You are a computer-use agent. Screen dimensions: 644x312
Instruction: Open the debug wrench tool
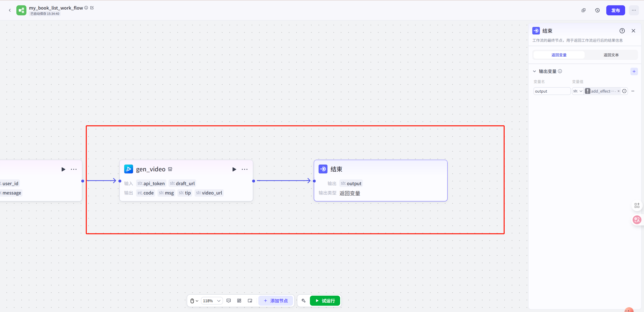coord(303,301)
